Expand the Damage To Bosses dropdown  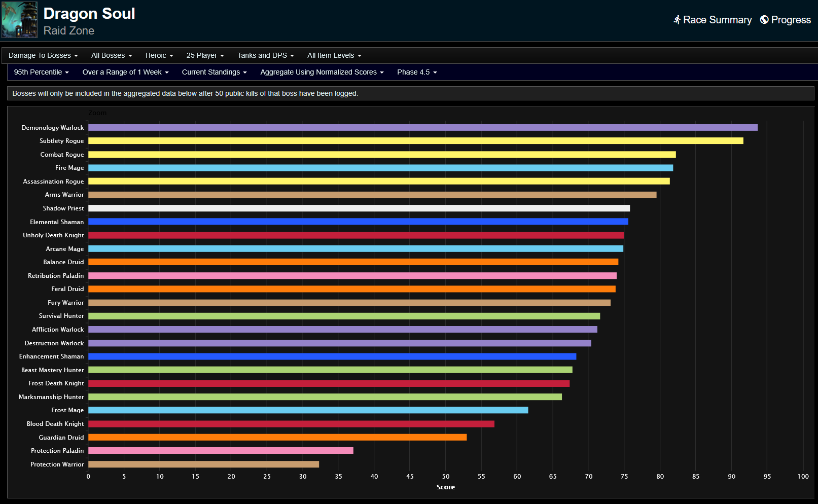[x=43, y=55]
